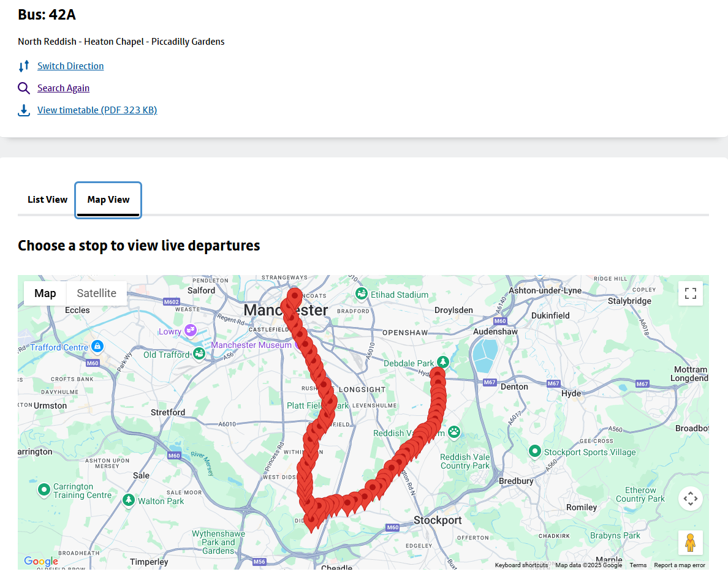
Task: Click the Carrington Training Centre pin
Action: tap(44, 489)
